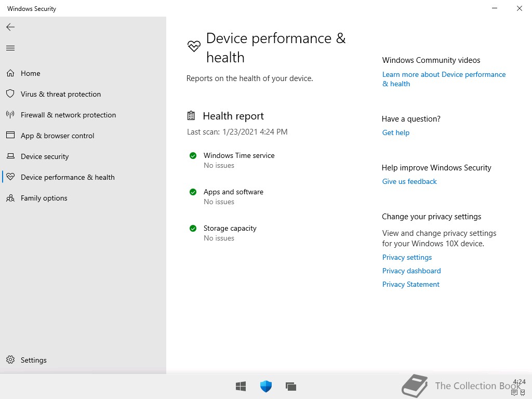Click green check beside Apps and software
The image size is (532, 399).
pos(193,192)
